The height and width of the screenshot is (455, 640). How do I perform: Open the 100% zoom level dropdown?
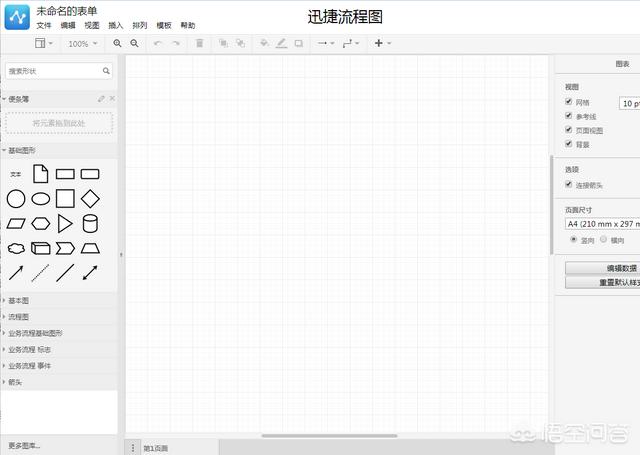coord(83,43)
